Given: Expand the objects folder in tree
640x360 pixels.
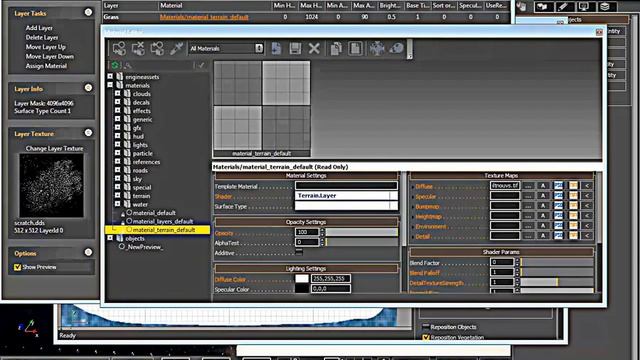Looking at the screenshot, I should coord(110,238).
